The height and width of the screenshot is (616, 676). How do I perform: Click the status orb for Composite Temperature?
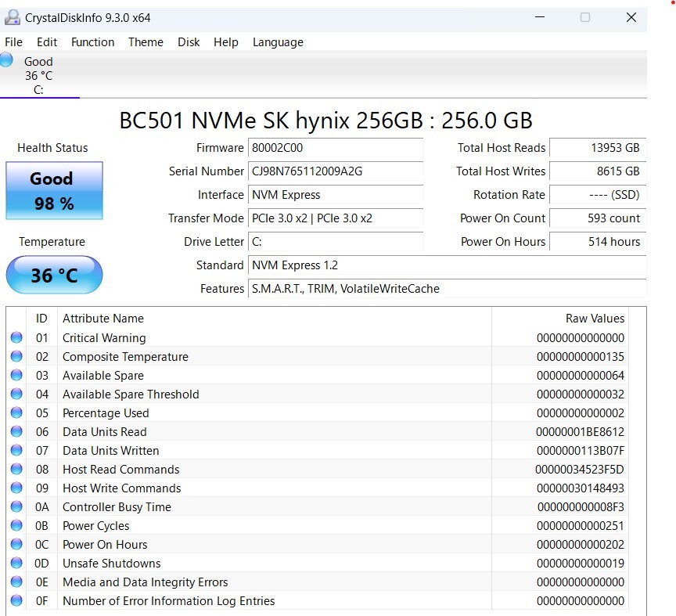pos(16,357)
